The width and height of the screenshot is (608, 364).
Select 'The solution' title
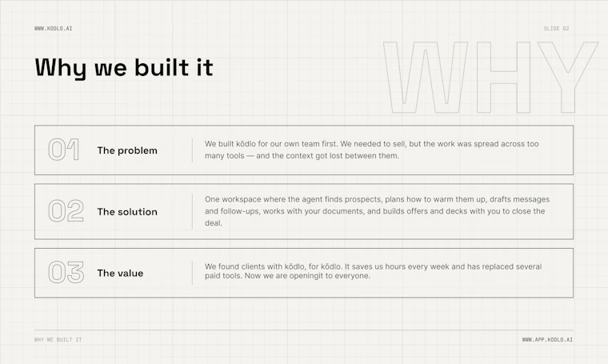coord(127,212)
